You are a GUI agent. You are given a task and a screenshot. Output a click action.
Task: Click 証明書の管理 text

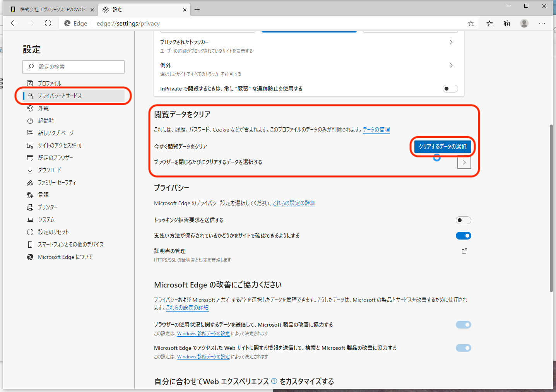(x=170, y=251)
